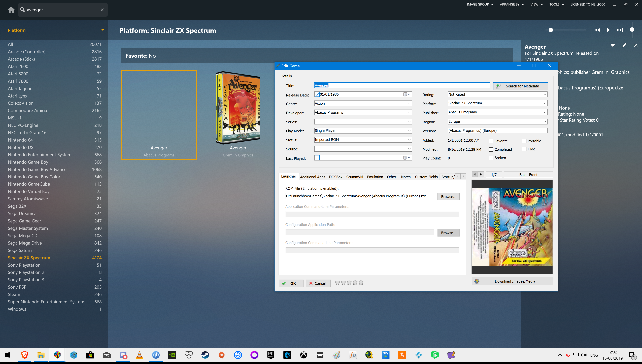The image size is (642, 364).
Task: Open Steam from taskbar
Action: 205,355
